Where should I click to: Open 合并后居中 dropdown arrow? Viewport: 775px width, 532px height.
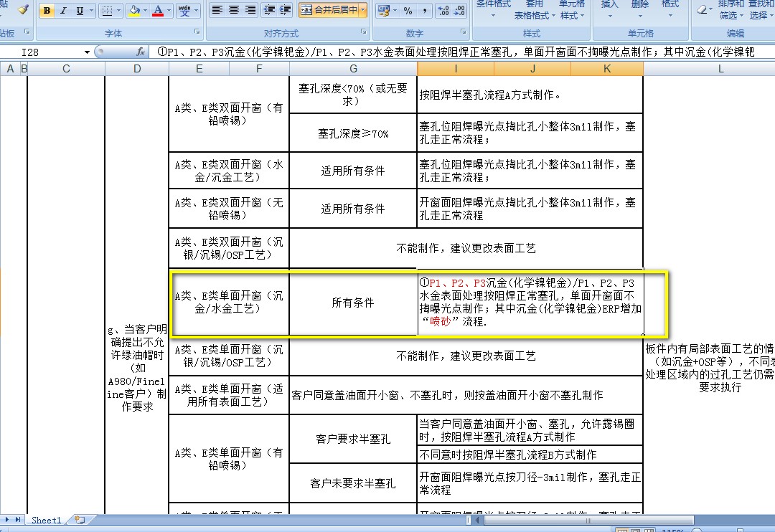[363, 10]
